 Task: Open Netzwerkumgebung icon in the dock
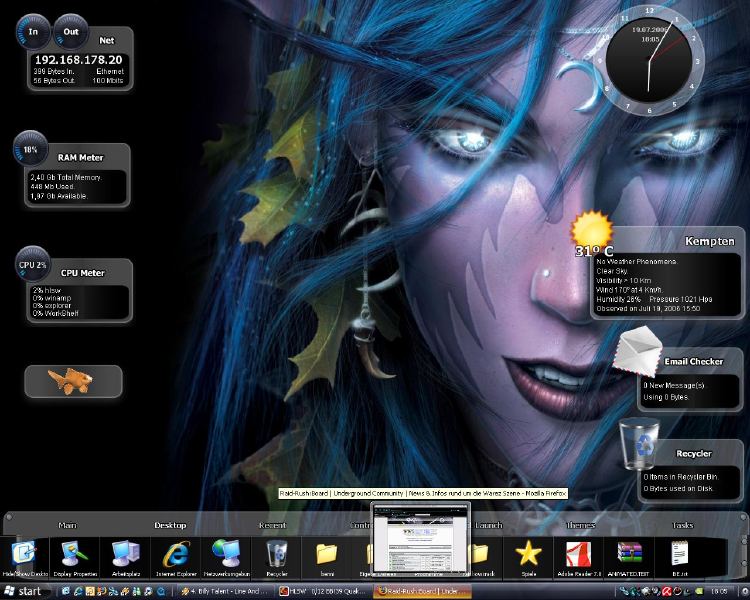pos(227,554)
